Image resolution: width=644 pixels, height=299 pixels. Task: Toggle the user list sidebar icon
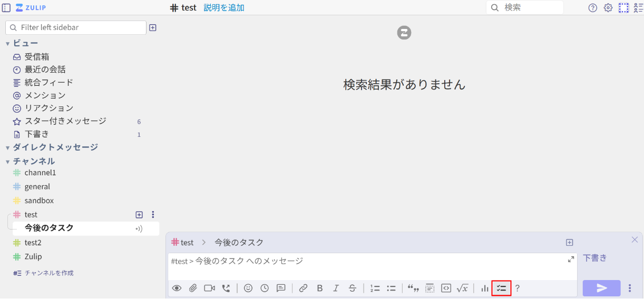point(638,7)
